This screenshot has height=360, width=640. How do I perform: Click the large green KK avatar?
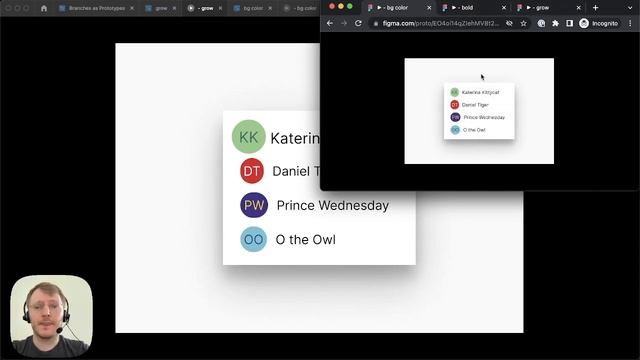(x=249, y=137)
